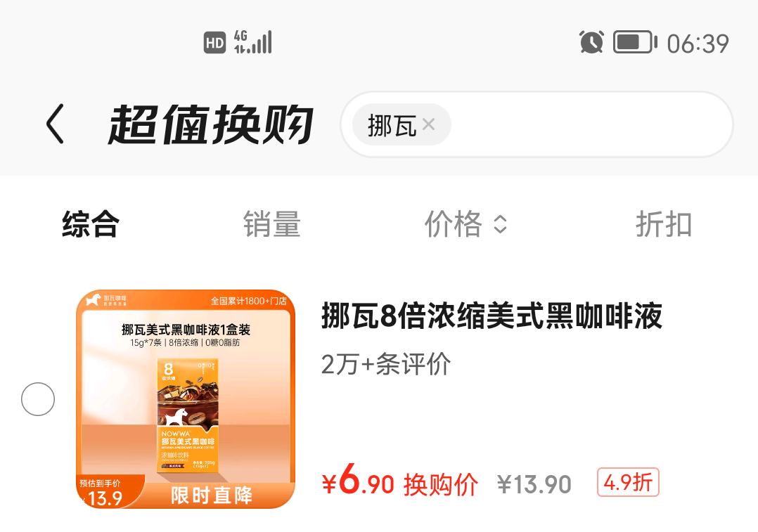Tap the 4G signal strength icon

pyautogui.click(x=253, y=42)
